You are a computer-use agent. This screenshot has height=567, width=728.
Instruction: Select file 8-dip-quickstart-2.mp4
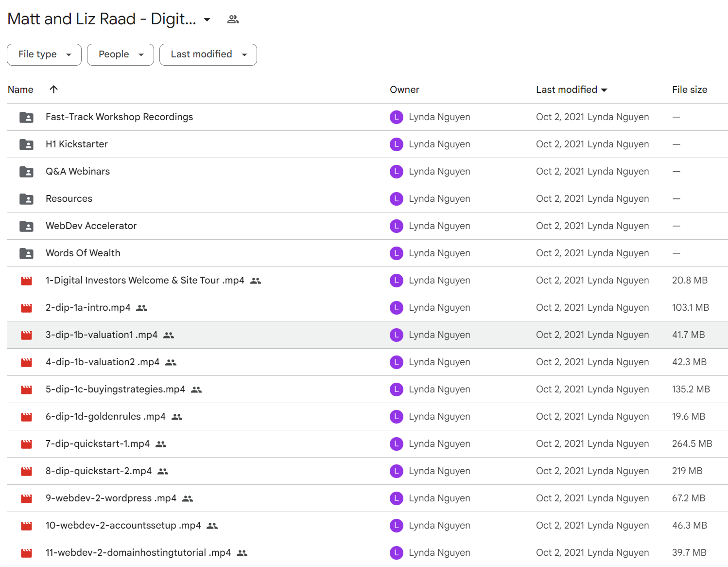[99, 471]
